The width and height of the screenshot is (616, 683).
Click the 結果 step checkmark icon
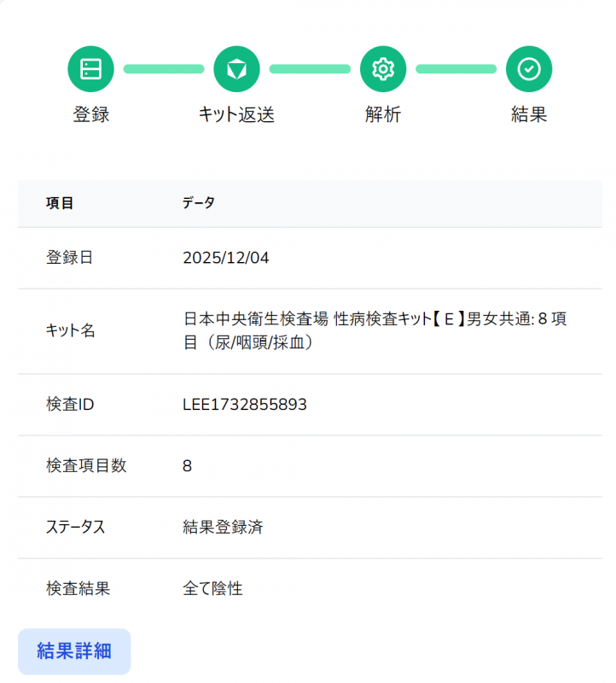click(529, 69)
